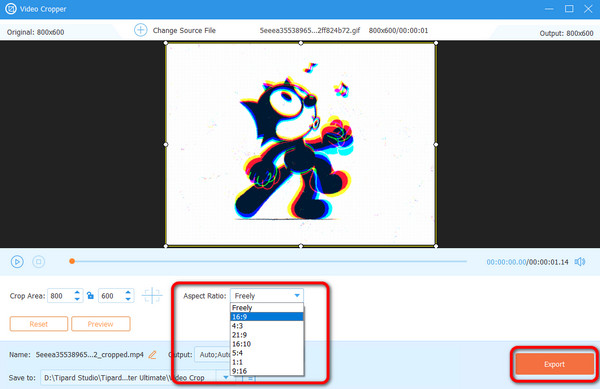Click the source gif file name text

tap(310, 30)
